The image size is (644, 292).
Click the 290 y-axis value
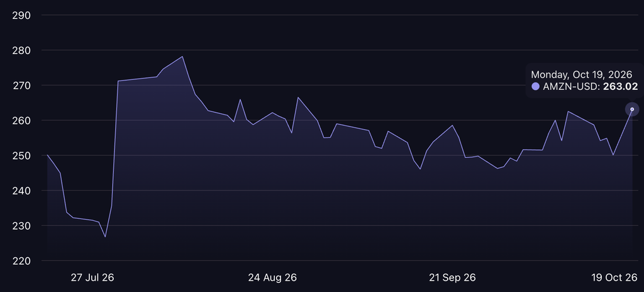[22, 15]
